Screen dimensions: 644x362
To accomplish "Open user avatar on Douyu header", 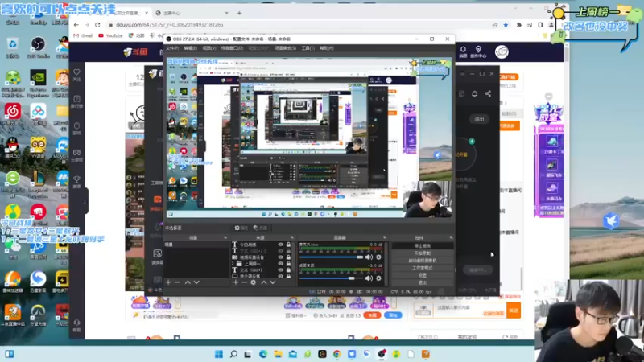I will click(x=502, y=52).
